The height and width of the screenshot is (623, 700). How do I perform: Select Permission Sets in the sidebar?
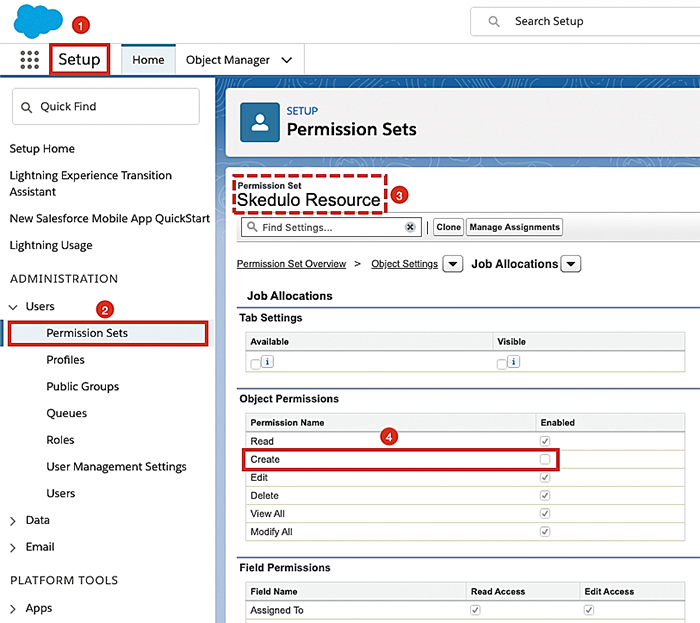pos(108,333)
